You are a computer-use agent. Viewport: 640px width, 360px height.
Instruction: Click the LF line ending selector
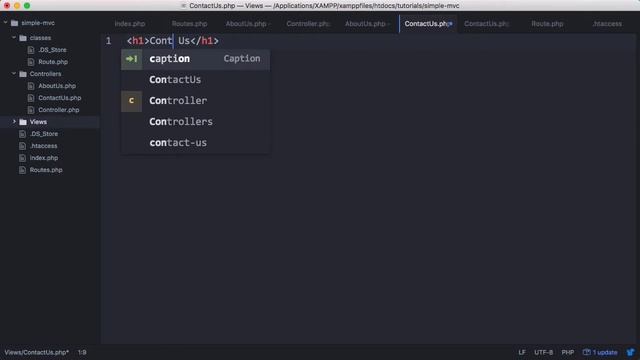click(x=522, y=352)
